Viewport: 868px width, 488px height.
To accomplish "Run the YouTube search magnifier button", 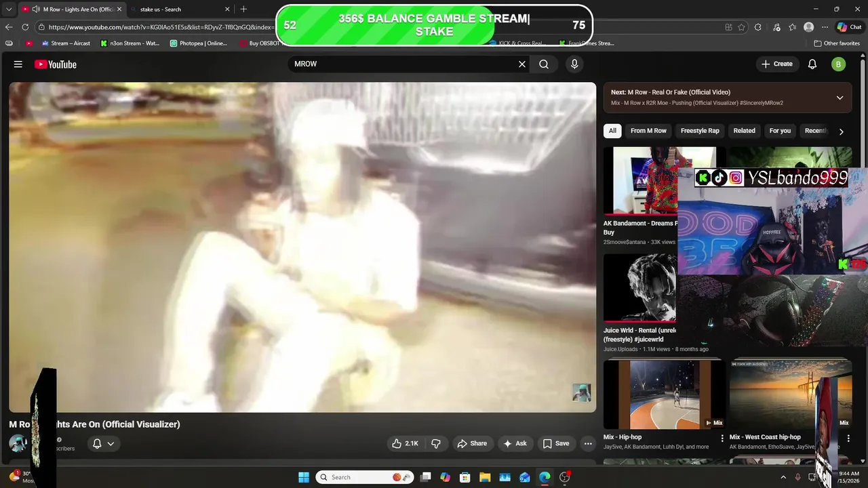I will (544, 64).
